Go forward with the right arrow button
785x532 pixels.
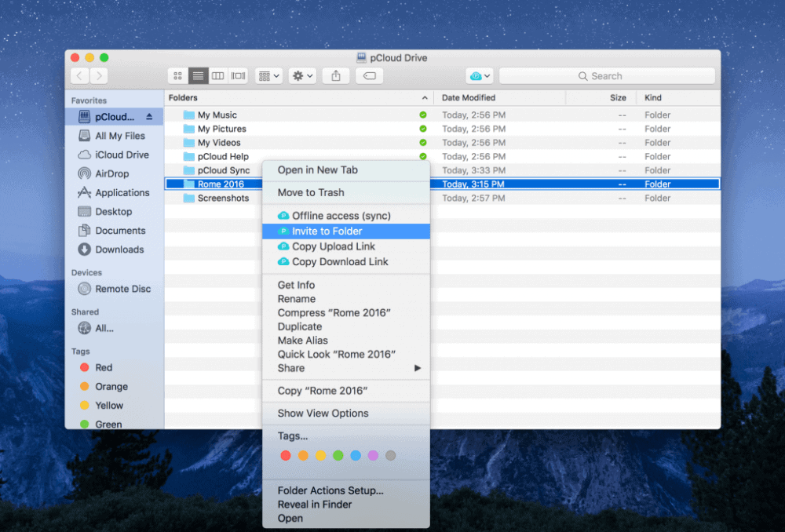99,76
